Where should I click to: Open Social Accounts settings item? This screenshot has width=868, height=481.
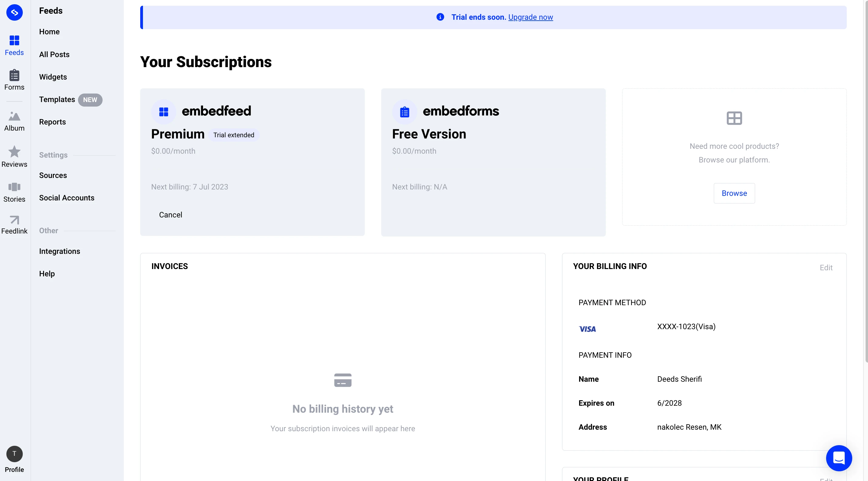[67, 198]
